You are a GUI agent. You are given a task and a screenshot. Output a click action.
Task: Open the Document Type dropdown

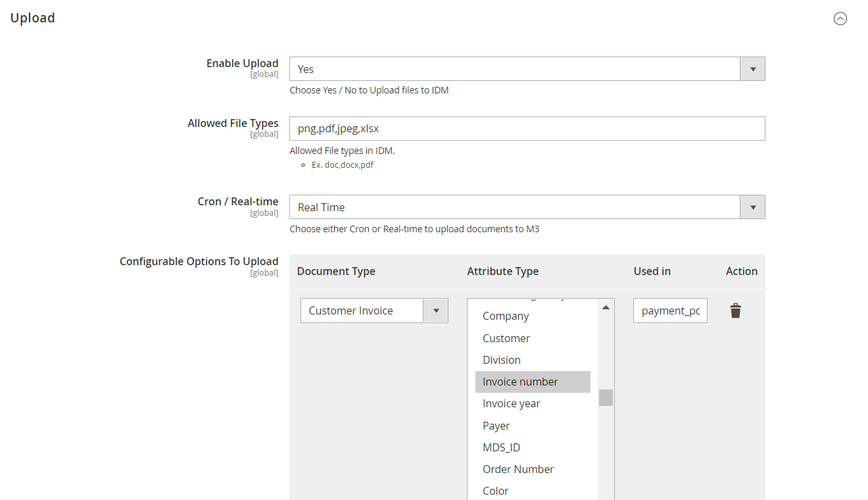(x=374, y=311)
